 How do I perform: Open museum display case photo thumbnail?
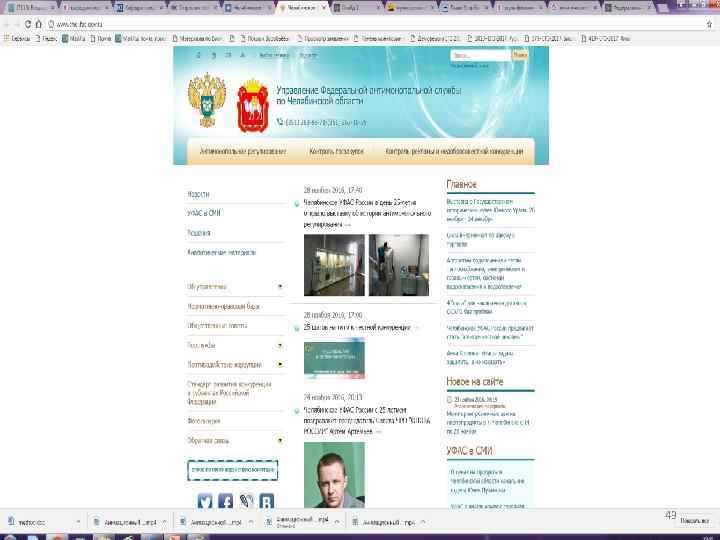(334, 265)
